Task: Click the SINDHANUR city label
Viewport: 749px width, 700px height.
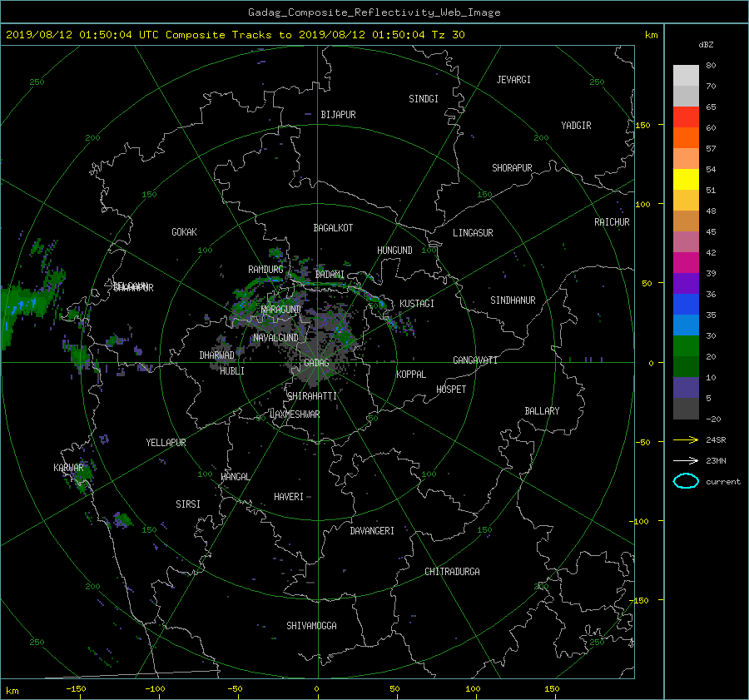Action: click(x=513, y=300)
